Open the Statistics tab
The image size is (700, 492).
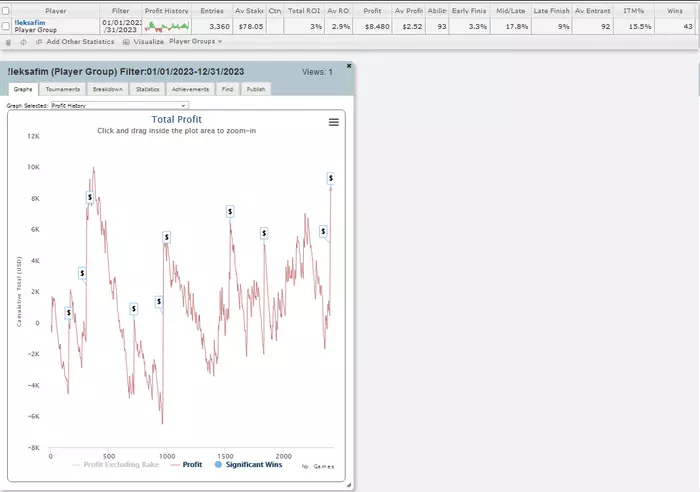[x=147, y=89]
